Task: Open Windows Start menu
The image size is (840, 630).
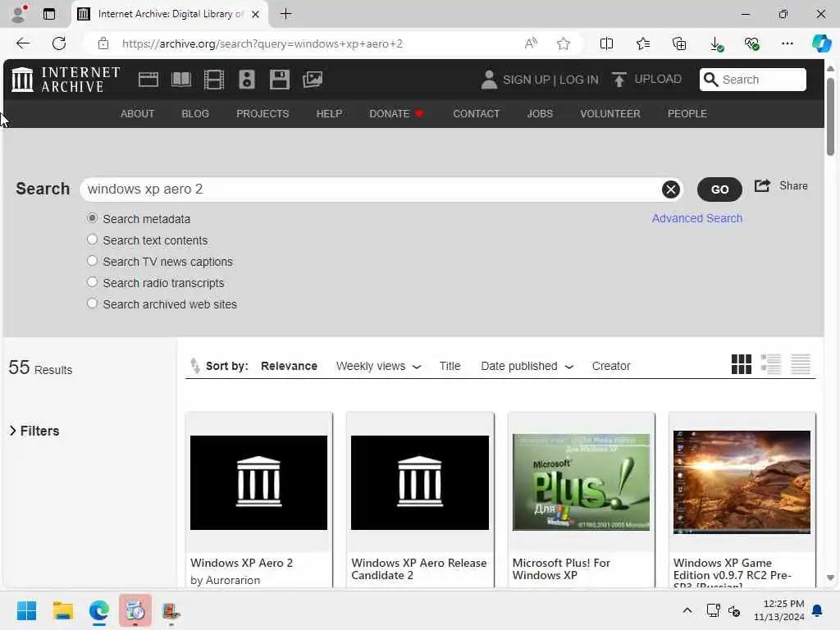Action: point(26,610)
